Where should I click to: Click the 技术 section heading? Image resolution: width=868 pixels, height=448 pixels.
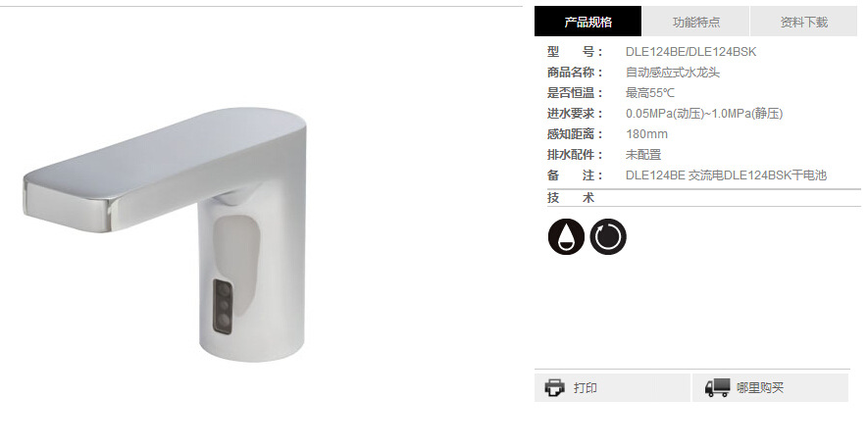click(571, 198)
